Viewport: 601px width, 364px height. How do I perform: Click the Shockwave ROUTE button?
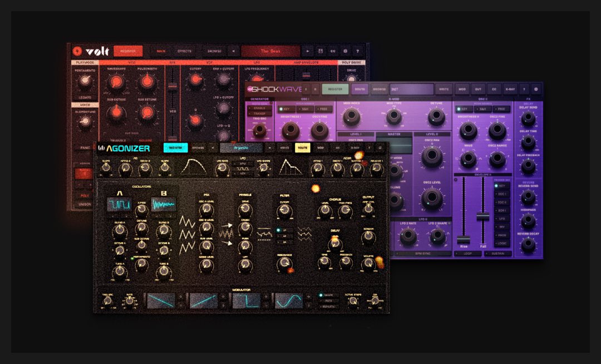pyautogui.click(x=359, y=89)
